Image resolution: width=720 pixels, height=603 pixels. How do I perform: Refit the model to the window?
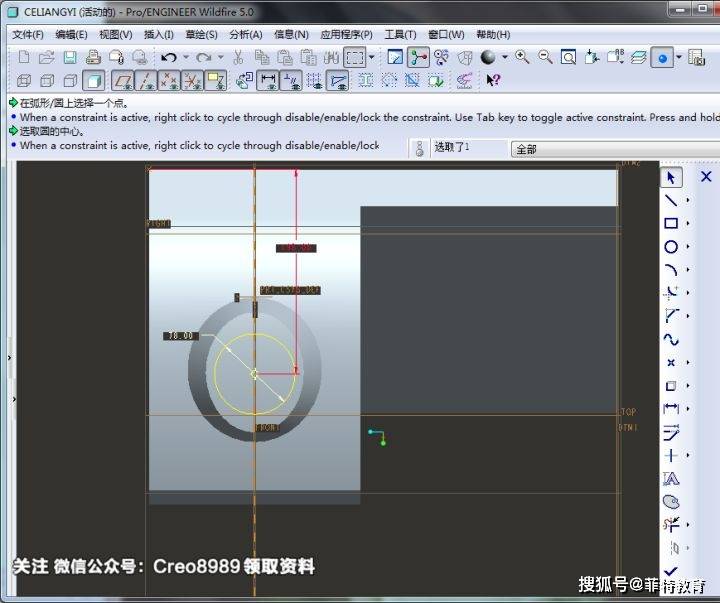(x=568, y=57)
